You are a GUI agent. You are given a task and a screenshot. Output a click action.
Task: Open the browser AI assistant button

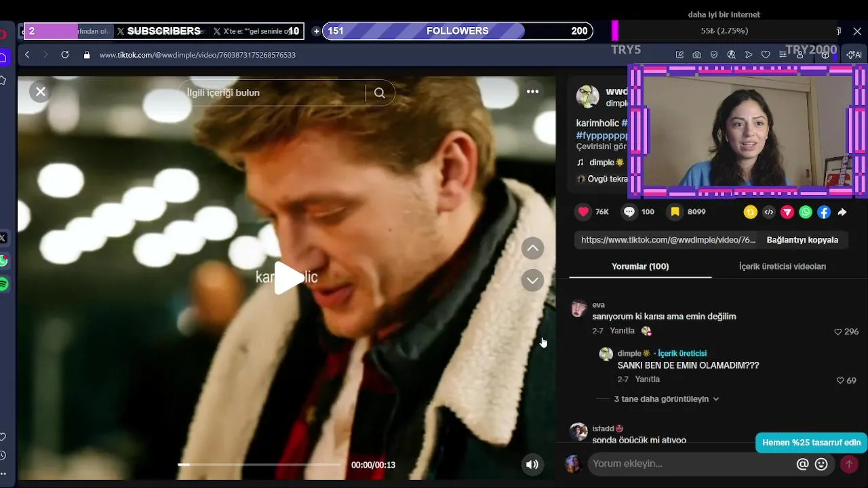pyautogui.click(x=854, y=55)
